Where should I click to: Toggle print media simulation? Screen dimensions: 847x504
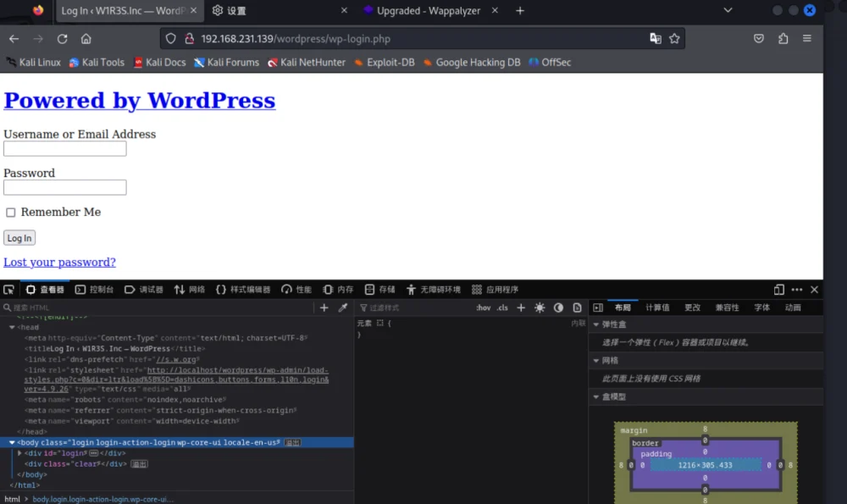577,307
